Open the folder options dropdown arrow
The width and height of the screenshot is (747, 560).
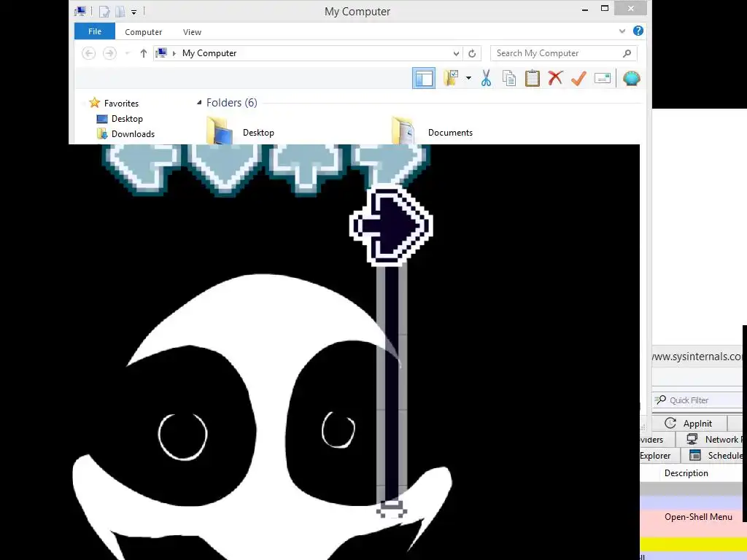click(469, 78)
